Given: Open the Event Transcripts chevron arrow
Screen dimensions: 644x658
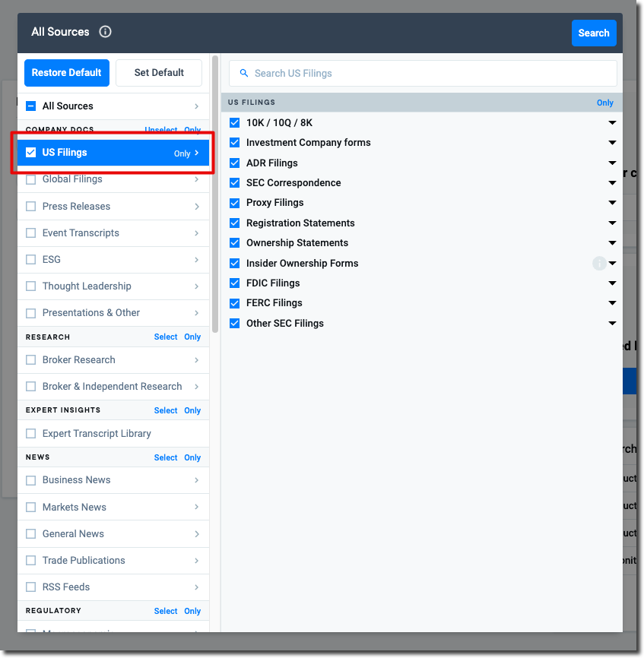Looking at the screenshot, I should pos(197,233).
